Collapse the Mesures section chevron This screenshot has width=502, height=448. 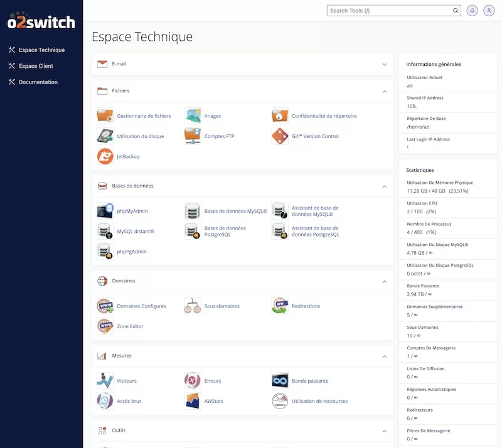pos(385,356)
